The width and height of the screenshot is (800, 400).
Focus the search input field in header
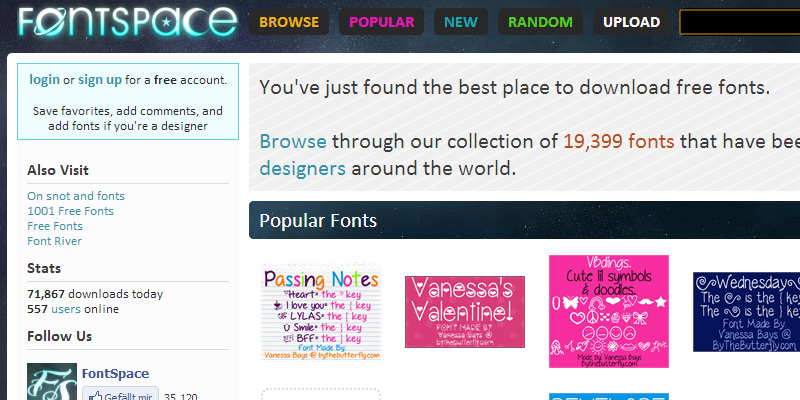pos(740,22)
